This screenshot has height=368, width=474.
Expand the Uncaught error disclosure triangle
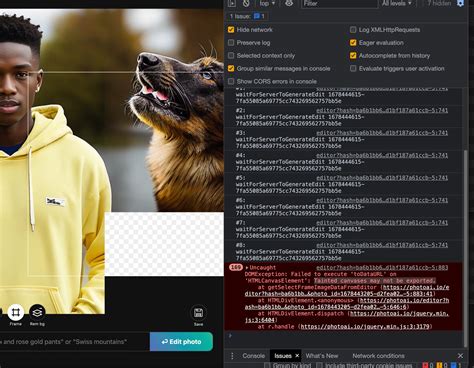coord(247,268)
